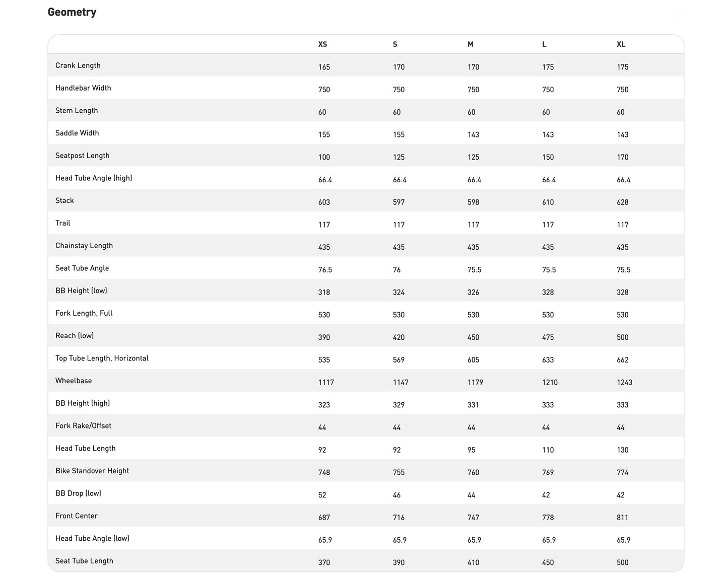Click the XS Seatpost Length value 100

tap(324, 158)
